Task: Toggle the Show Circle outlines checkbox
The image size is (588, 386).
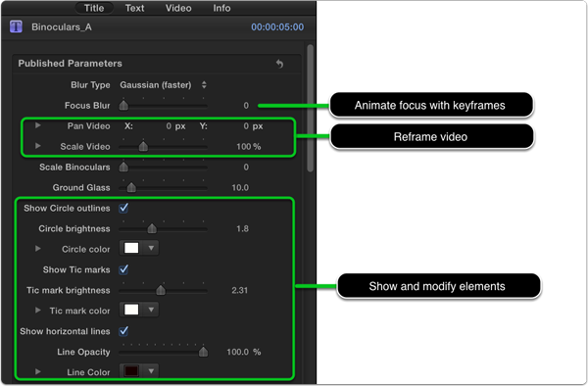Action: click(x=123, y=208)
